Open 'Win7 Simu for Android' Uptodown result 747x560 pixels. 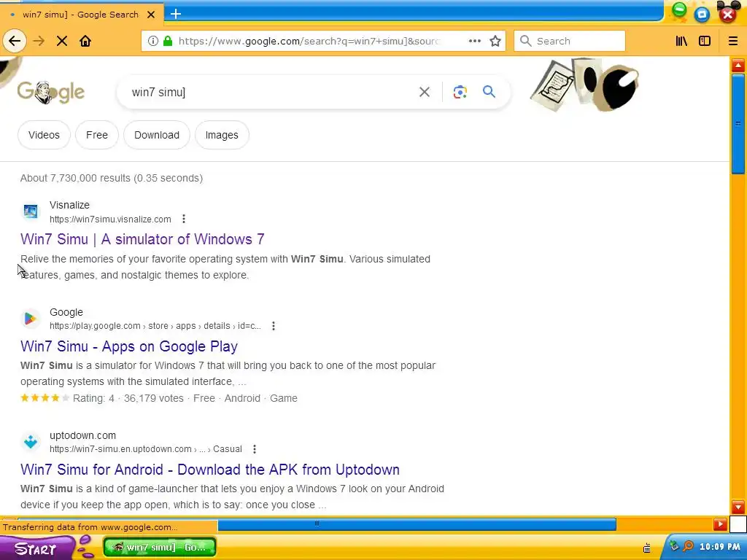tap(210, 469)
